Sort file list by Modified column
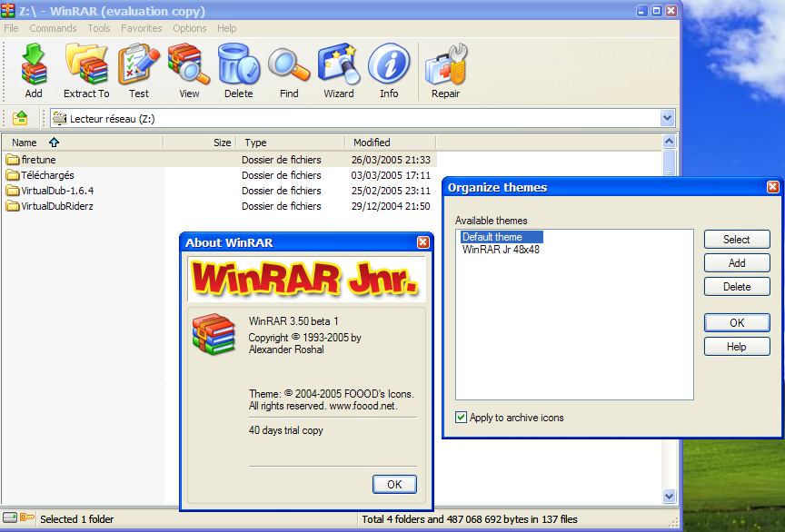Image resolution: width=785 pixels, height=532 pixels. [x=372, y=143]
